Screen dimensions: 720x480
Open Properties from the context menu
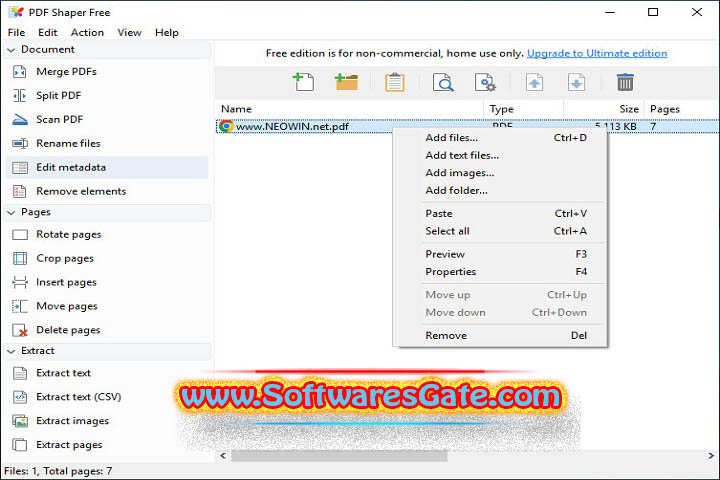(500, 271)
